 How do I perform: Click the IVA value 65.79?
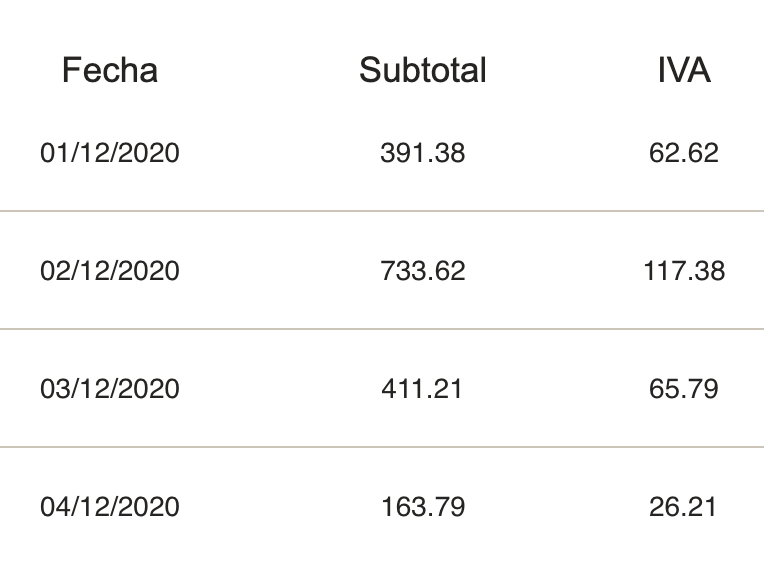(684, 388)
